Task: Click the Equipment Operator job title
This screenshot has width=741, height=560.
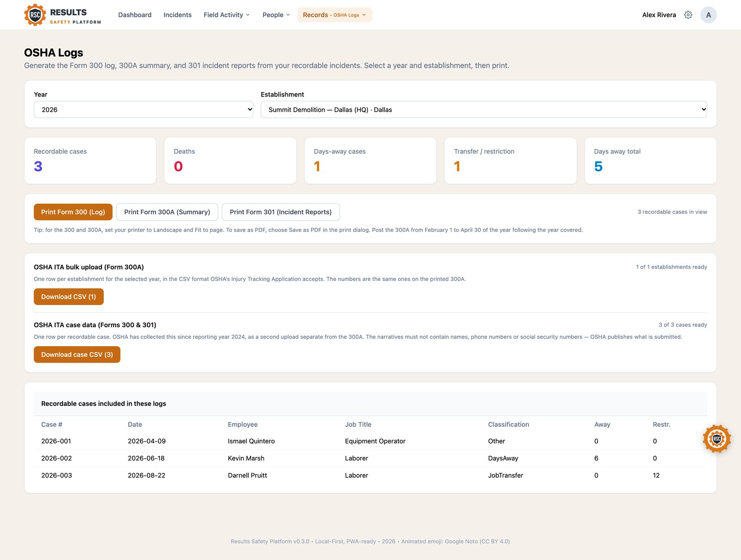Action: click(x=375, y=441)
